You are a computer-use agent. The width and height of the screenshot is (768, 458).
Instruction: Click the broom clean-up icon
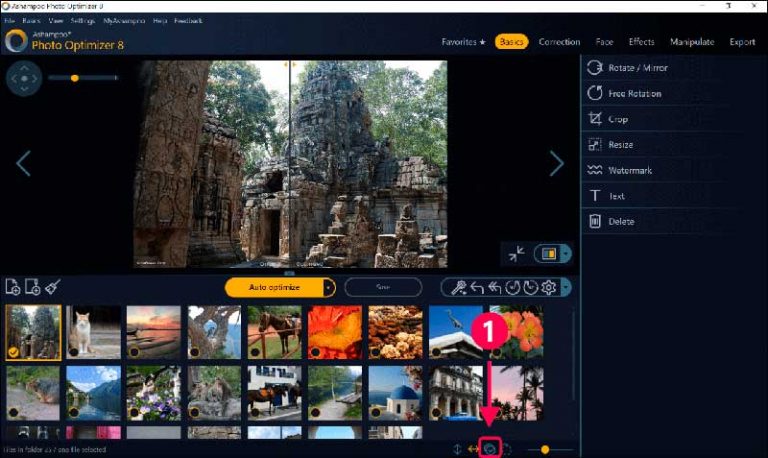pos(52,287)
